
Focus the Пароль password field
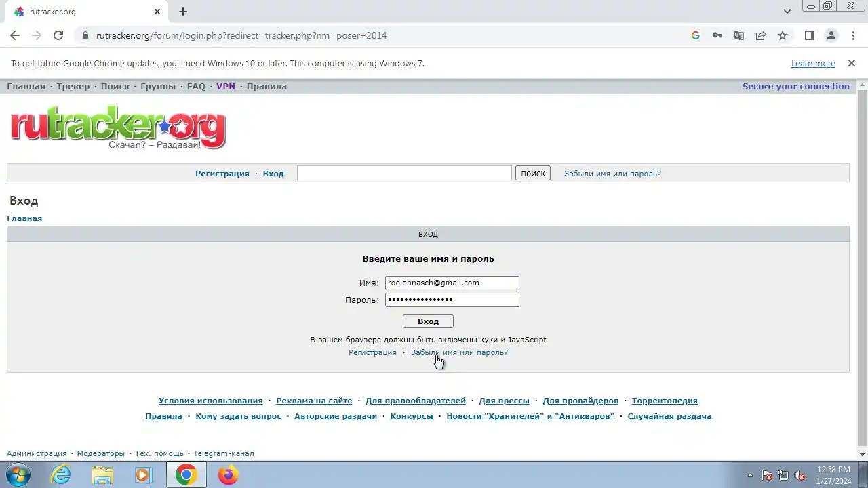pyautogui.click(x=452, y=300)
